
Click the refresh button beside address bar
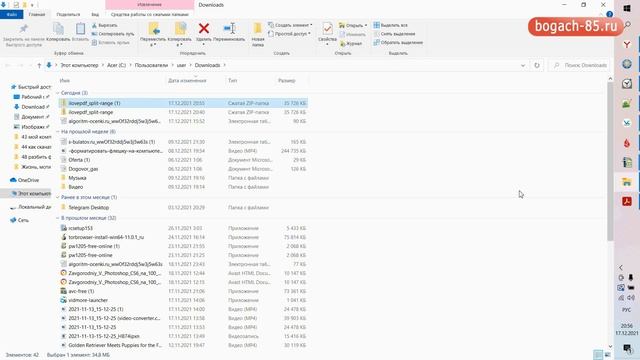pyautogui.click(x=537, y=65)
